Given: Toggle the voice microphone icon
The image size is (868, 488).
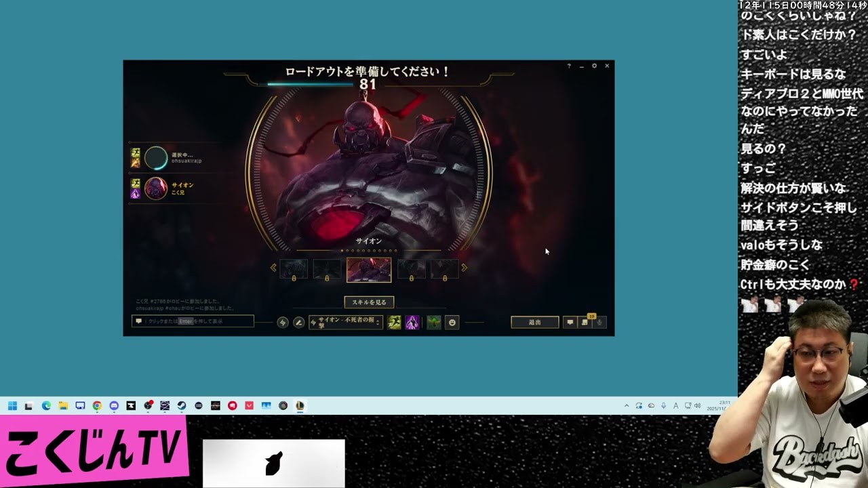Looking at the screenshot, I should click(599, 323).
